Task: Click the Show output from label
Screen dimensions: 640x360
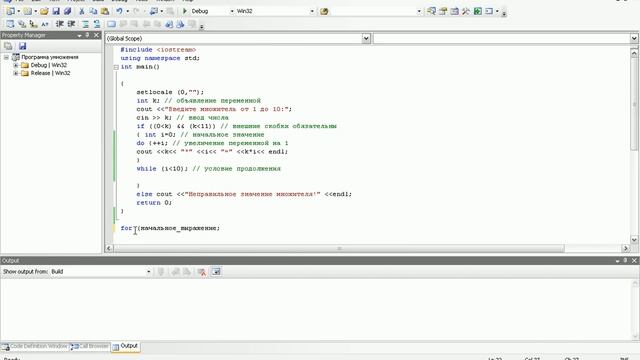Action: [25, 272]
